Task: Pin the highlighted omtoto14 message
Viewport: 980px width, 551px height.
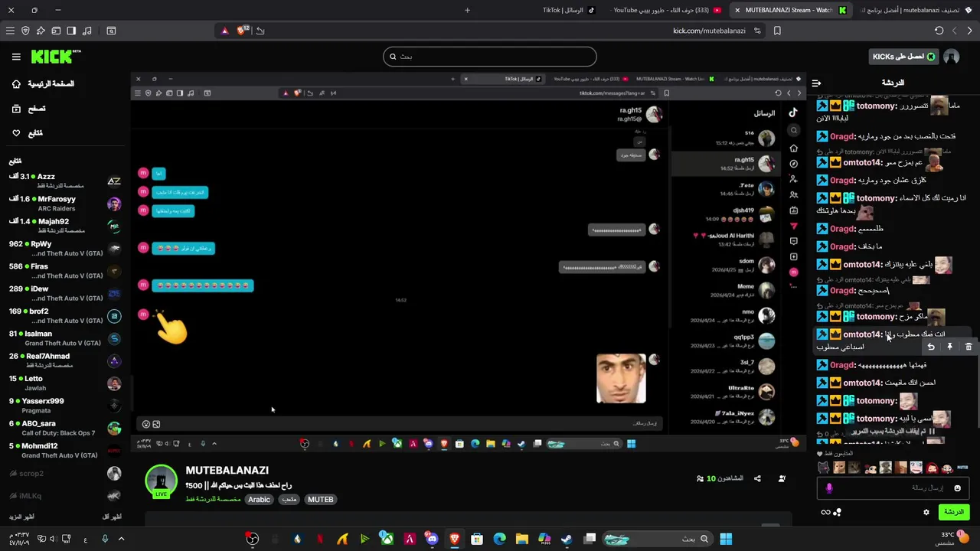Action: 949,347
